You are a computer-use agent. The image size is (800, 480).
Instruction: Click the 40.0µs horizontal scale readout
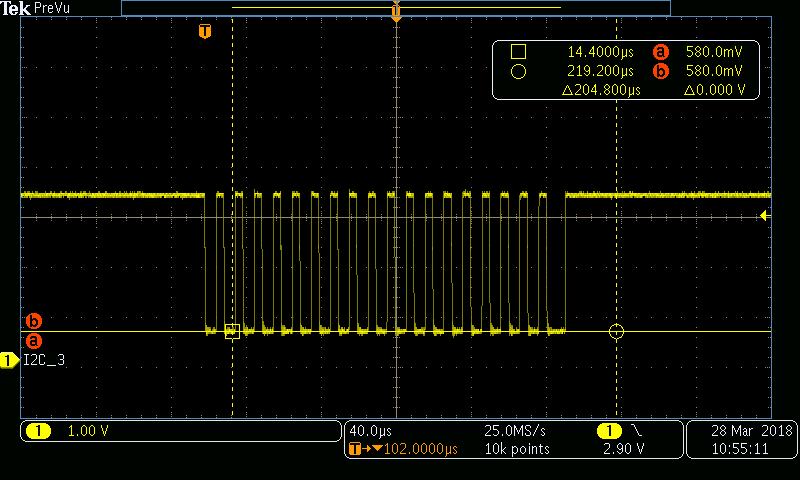pyautogui.click(x=370, y=431)
